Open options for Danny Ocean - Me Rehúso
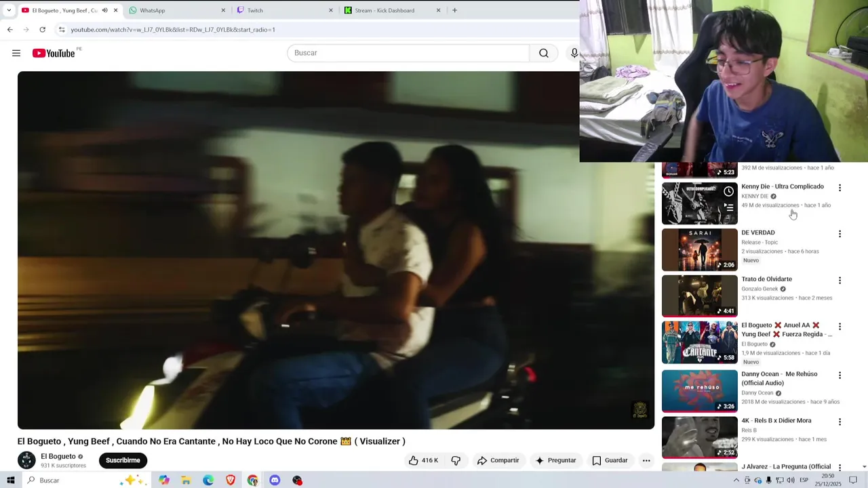 [840, 375]
